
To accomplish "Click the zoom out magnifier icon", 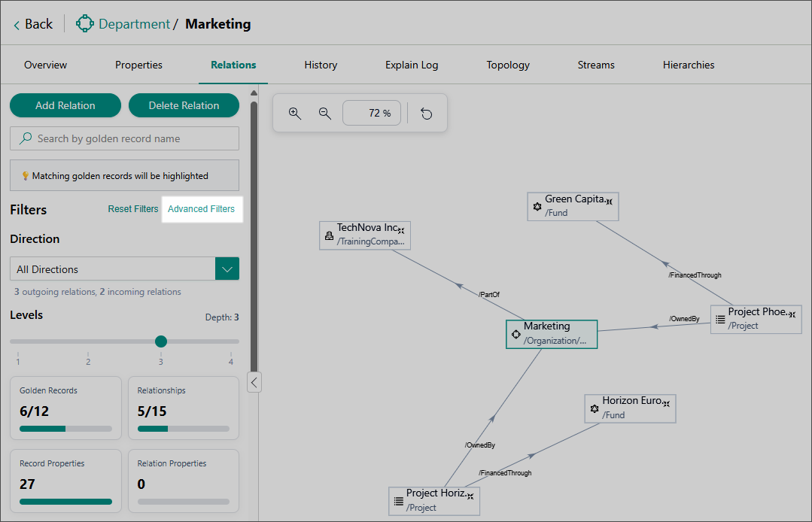I will 325,114.
